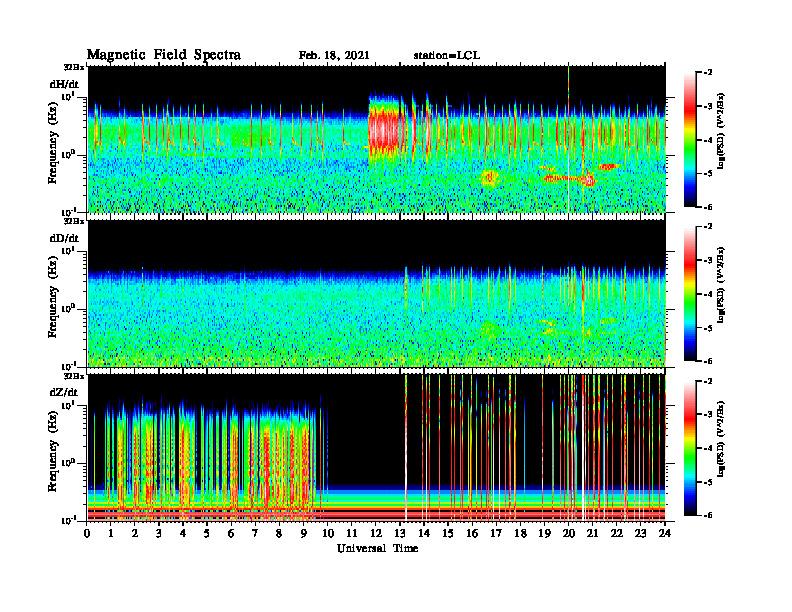Click the dZ/dt spectrogram plot area

point(377,447)
